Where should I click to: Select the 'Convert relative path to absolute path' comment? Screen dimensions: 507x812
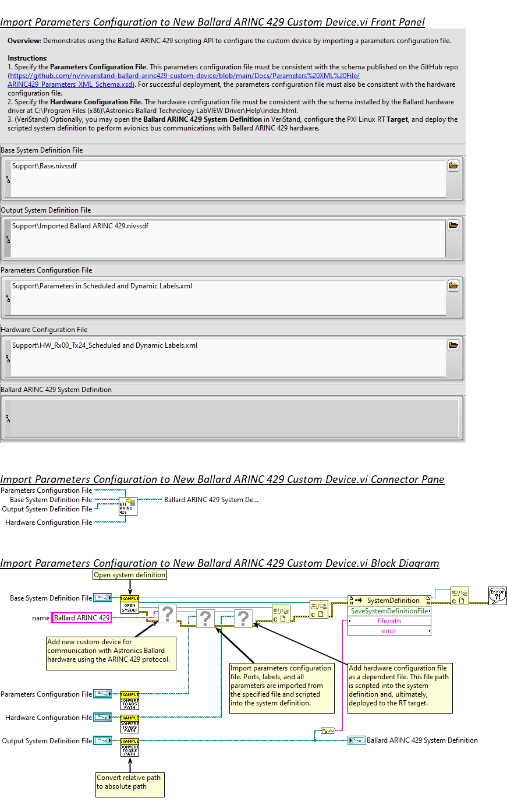click(130, 784)
